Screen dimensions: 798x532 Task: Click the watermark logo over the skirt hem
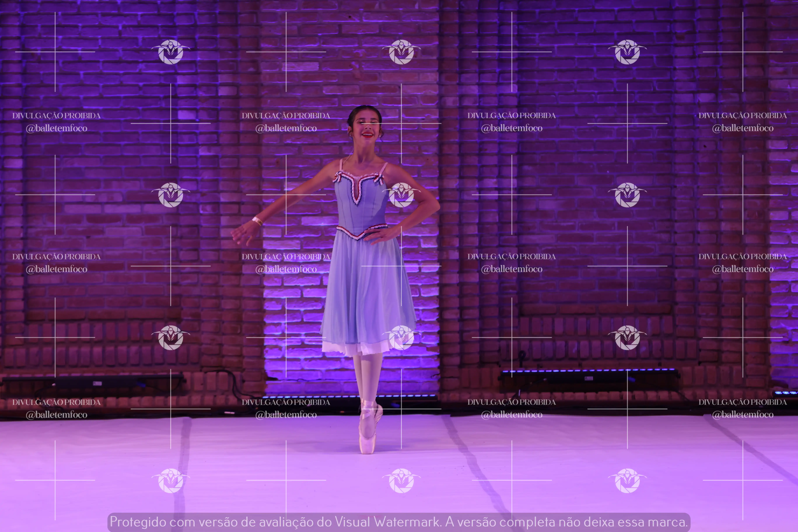[x=401, y=338]
